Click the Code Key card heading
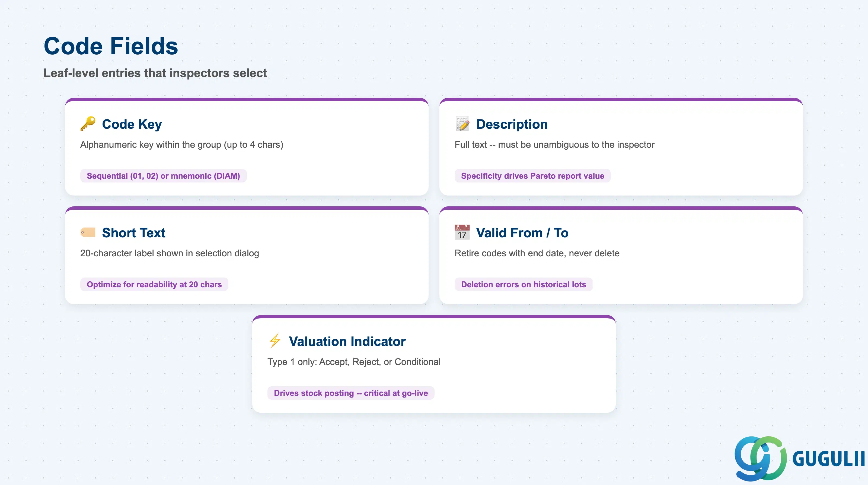Screen dimensions: 868x485 [x=132, y=124]
